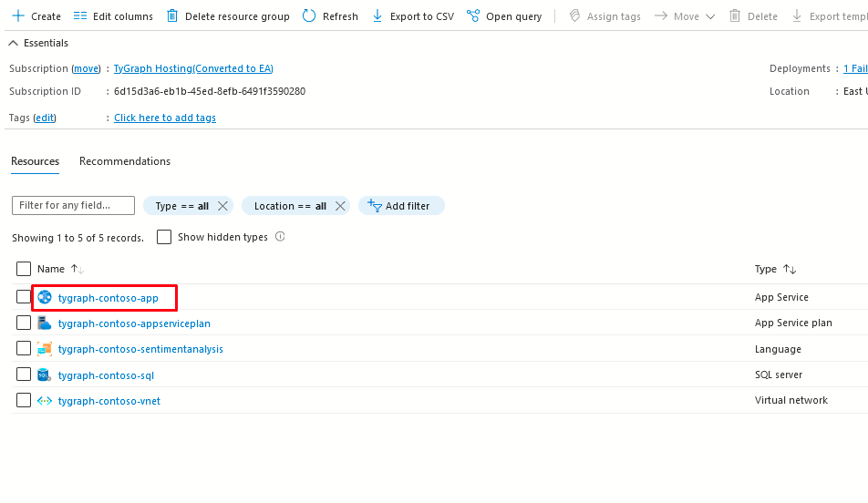Expand the Move dropdown chevron
This screenshot has width=868, height=503.
pos(710,16)
